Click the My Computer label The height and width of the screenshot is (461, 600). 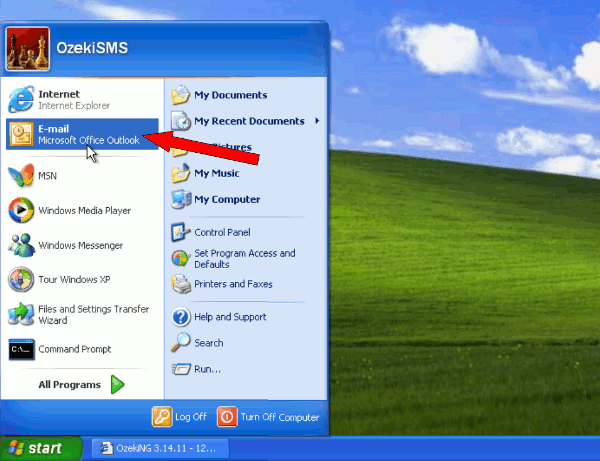tap(227, 199)
